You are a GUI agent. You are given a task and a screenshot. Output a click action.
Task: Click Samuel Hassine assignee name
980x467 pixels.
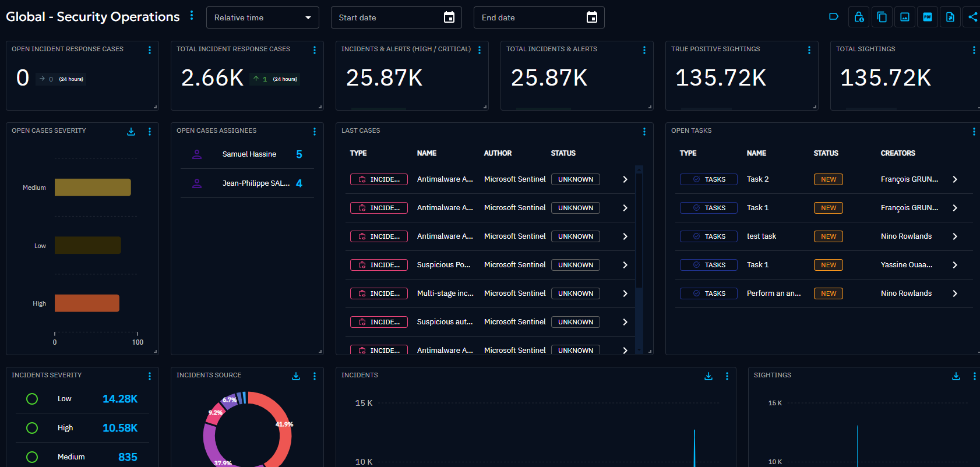(249, 154)
